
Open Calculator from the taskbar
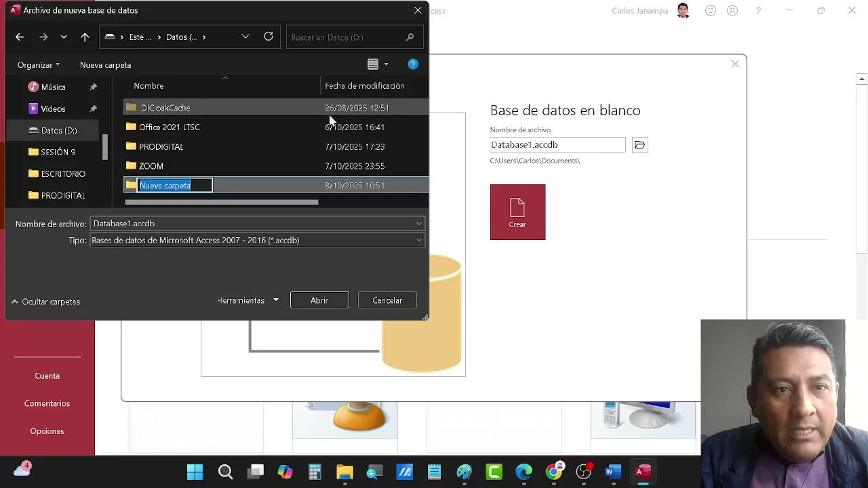point(315,472)
